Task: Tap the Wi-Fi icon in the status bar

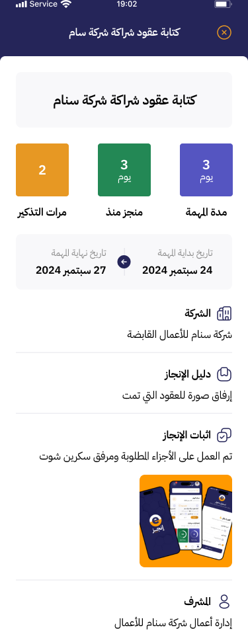Action: click(65, 5)
